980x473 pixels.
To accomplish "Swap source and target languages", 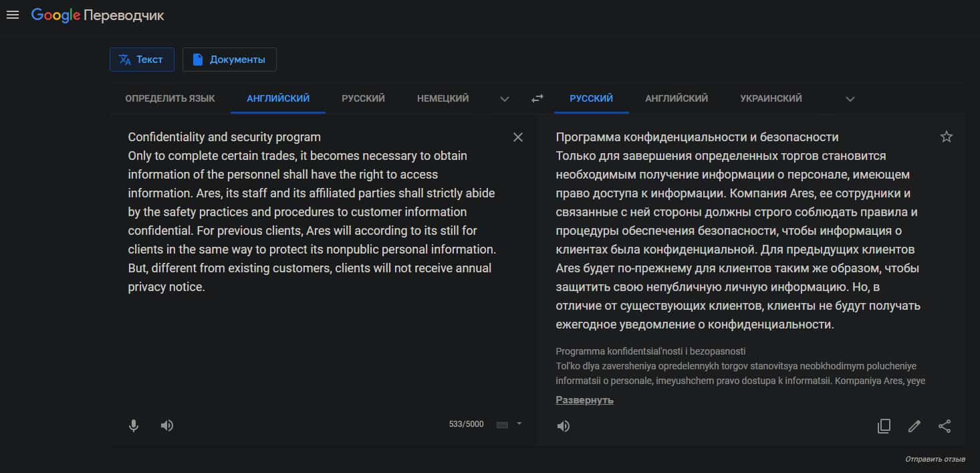I will point(537,98).
